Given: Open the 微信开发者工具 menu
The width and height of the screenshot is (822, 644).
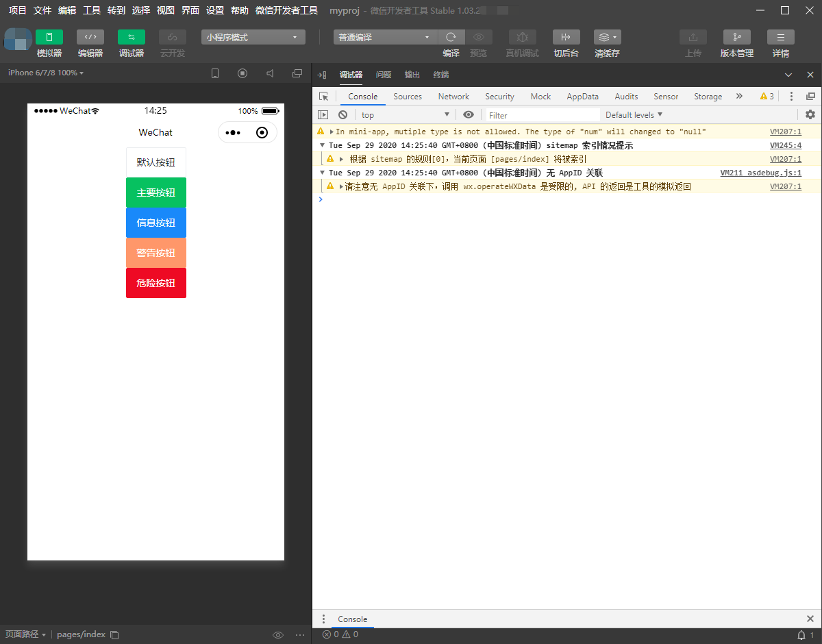Looking at the screenshot, I should [286, 10].
